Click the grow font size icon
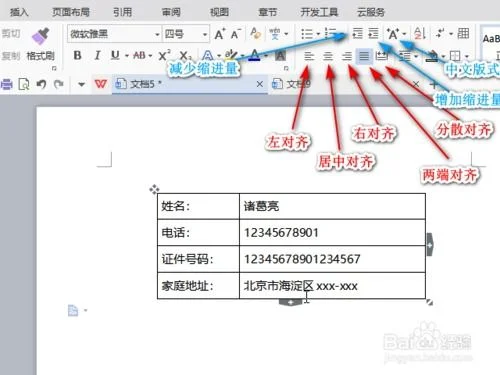The width and height of the screenshot is (500, 375). 220,34
